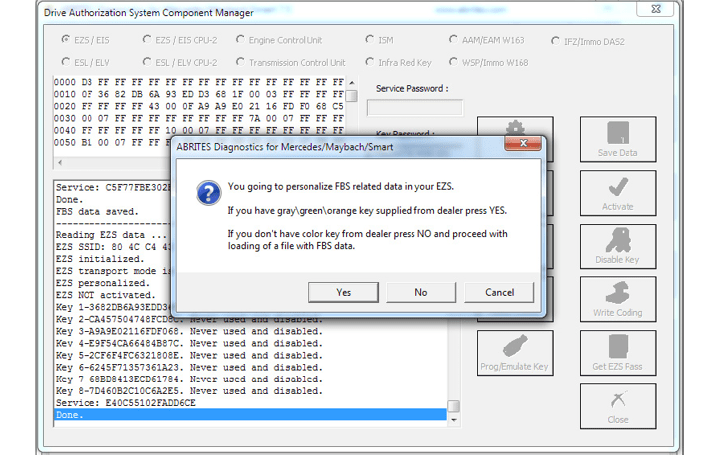Cancel the ABRITES personalization dialog
Image resolution: width=719 pixels, height=455 pixels.
(x=499, y=292)
